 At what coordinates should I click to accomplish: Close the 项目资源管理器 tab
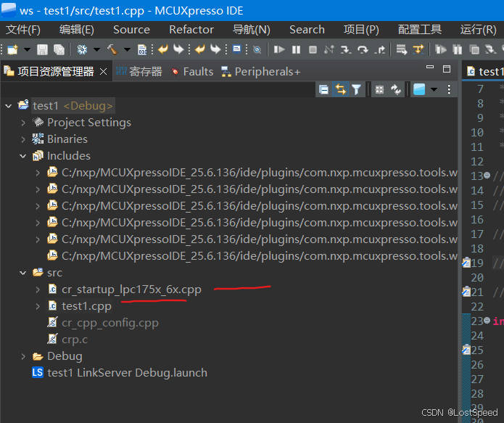pyautogui.click(x=103, y=71)
